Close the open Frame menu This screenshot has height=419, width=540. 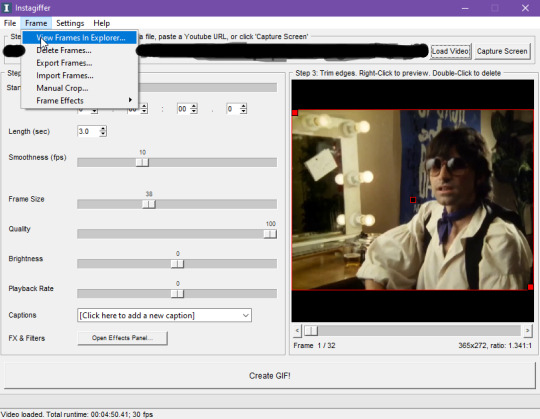point(36,23)
